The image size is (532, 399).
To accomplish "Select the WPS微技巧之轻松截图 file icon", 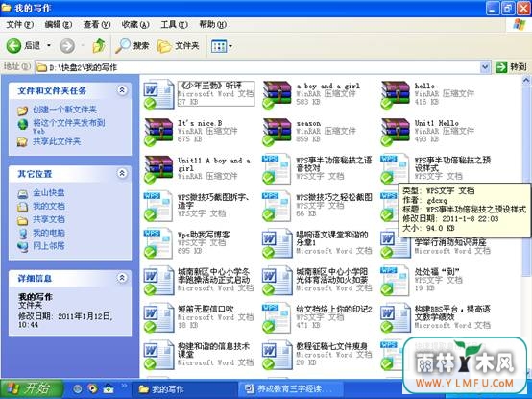I will [277, 207].
